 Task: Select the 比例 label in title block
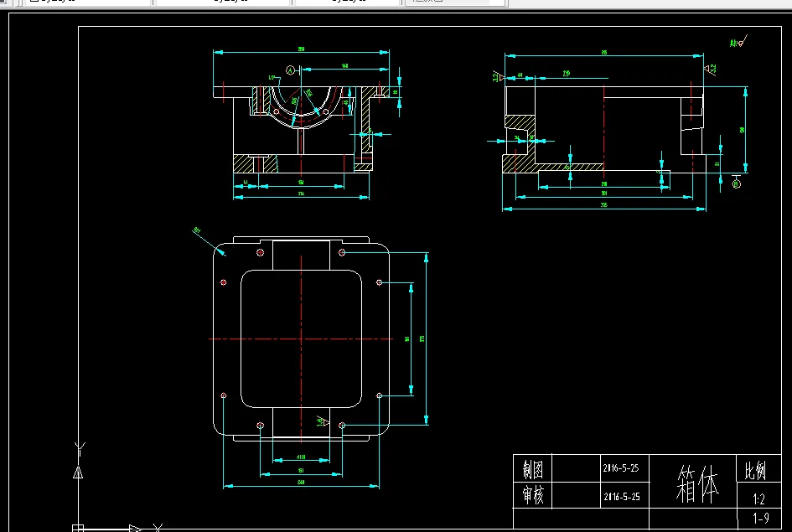click(755, 470)
